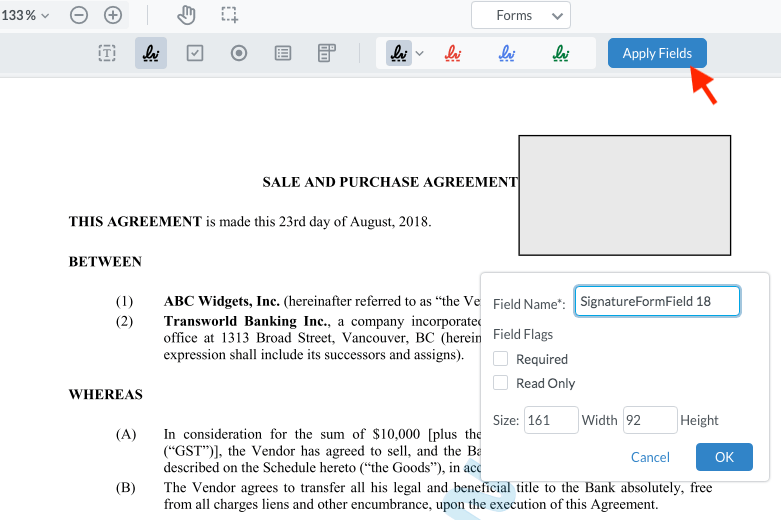
Task: Select the signature form field tool
Action: (x=151, y=53)
